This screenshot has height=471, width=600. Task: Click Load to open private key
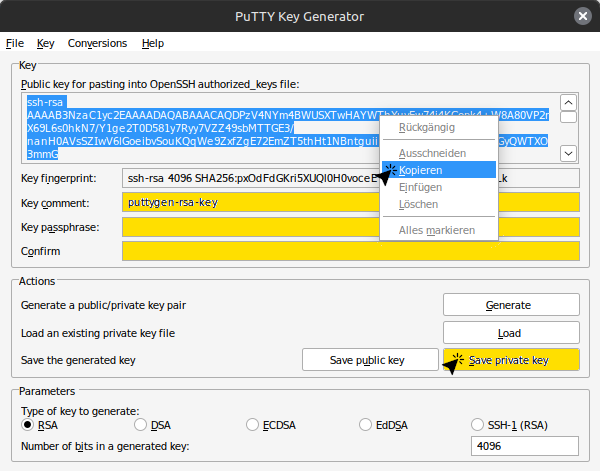pyautogui.click(x=510, y=332)
